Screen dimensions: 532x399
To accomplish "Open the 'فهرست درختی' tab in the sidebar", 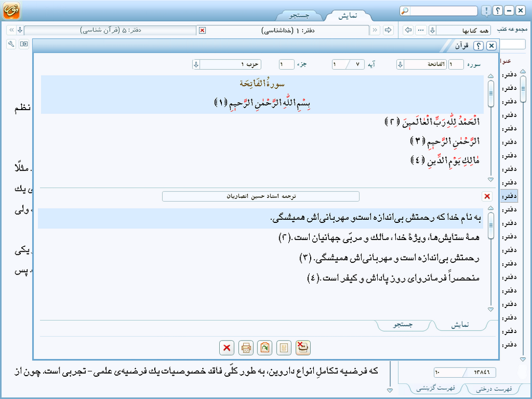I will [494, 389].
